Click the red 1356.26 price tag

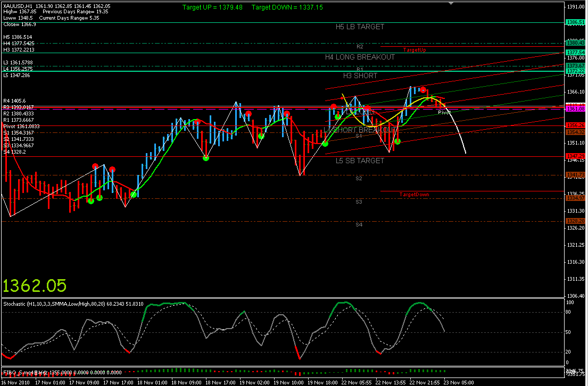click(x=575, y=125)
